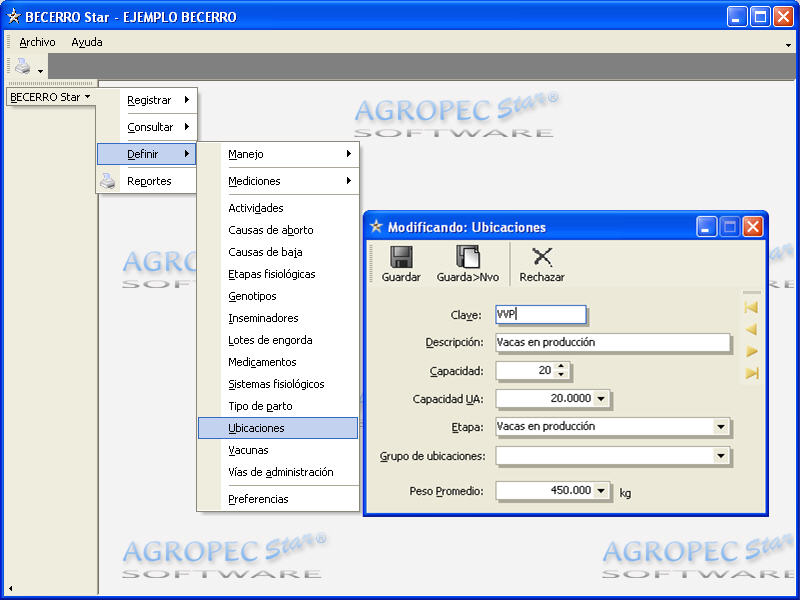Click the Guardar floppy disk icon
The width and height of the screenshot is (800, 600).
point(401,257)
